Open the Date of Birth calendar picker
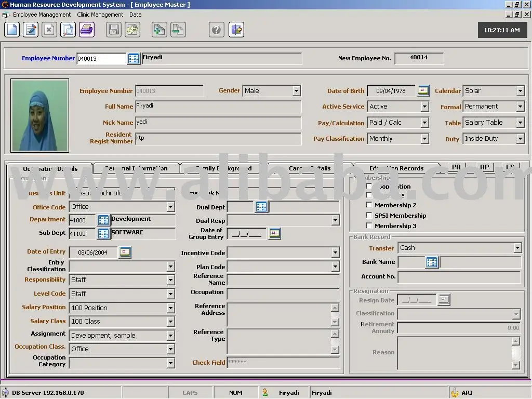The width and height of the screenshot is (532, 399). [x=423, y=91]
